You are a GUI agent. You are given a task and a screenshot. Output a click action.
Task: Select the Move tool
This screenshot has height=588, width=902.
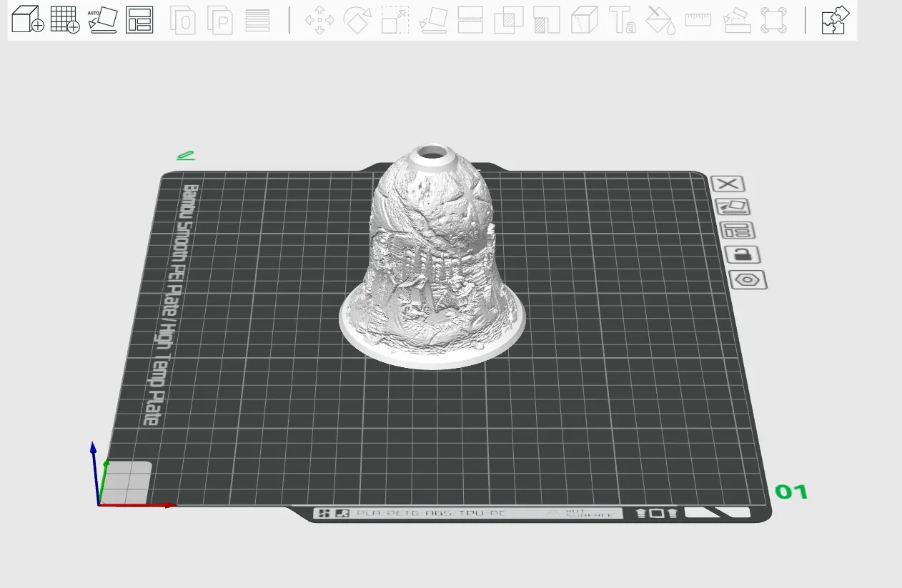[x=320, y=20]
